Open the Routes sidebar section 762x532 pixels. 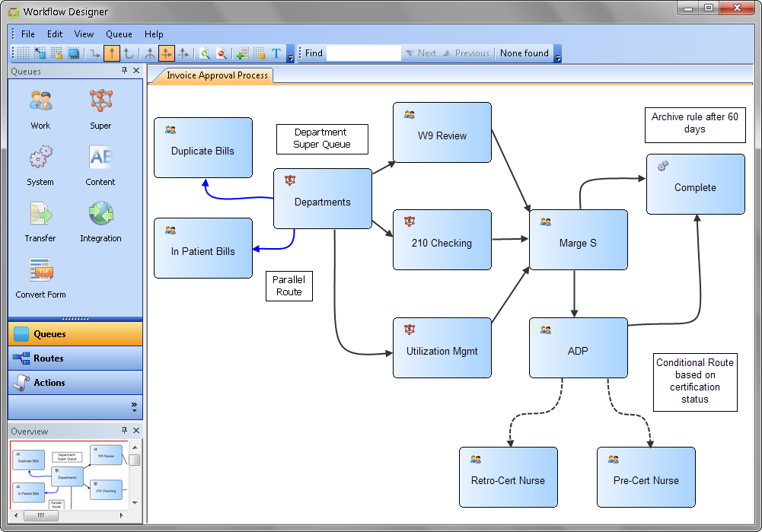[x=75, y=358]
